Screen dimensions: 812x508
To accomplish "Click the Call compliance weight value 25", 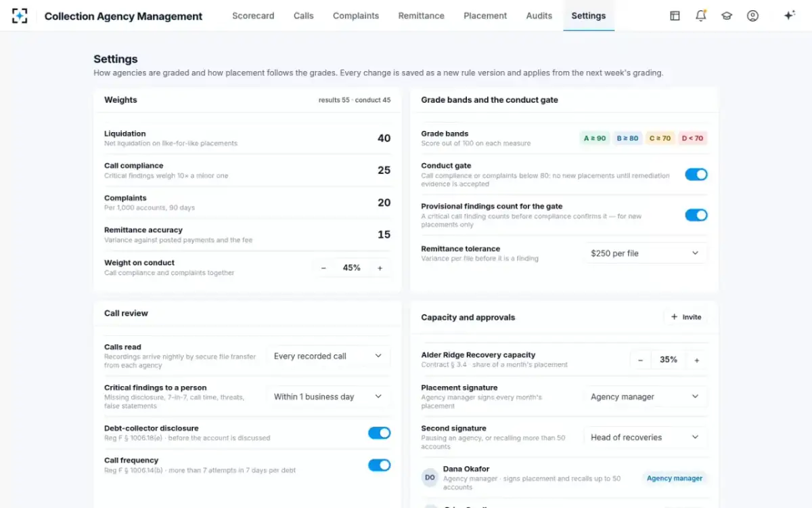I will (x=384, y=170).
